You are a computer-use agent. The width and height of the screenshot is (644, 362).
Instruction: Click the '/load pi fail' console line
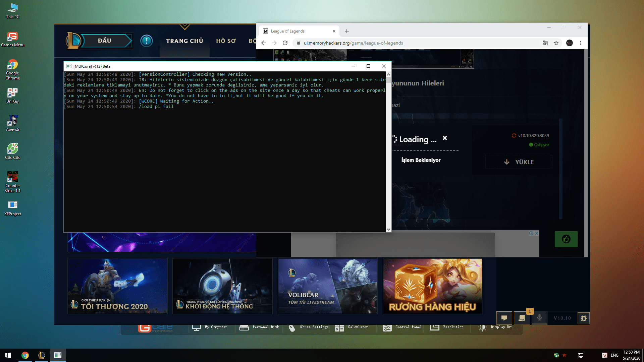pos(156,107)
